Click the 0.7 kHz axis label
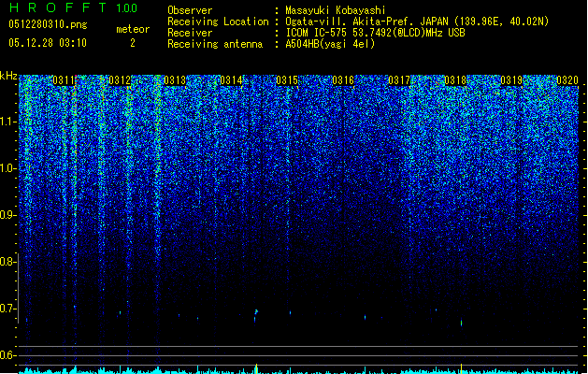This screenshot has width=588, height=374. point(8,309)
